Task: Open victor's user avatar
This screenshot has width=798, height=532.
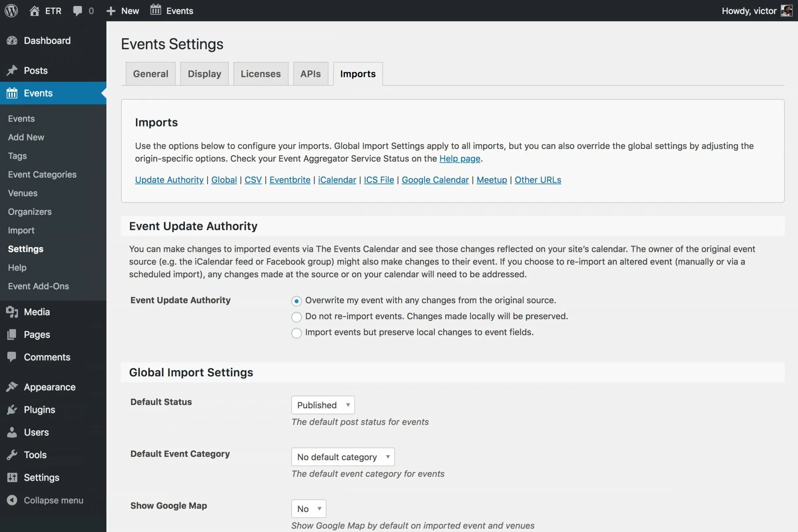Action: (786, 11)
